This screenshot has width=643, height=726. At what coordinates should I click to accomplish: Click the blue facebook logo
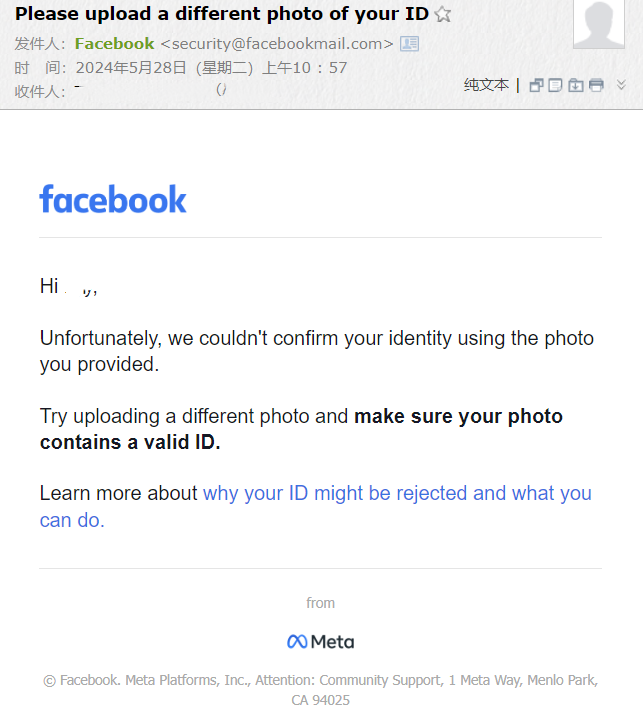(x=113, y=199)
